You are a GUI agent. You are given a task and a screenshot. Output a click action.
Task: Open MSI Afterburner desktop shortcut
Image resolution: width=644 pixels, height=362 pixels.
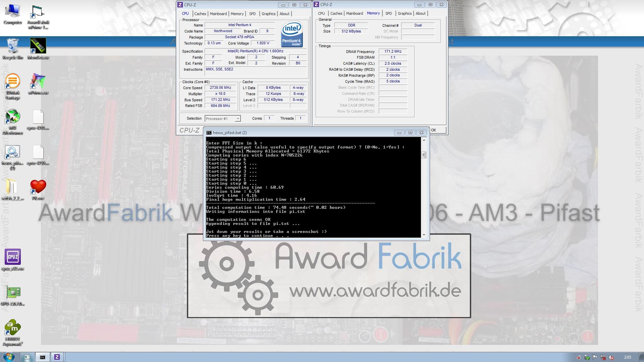pos(13,122)
